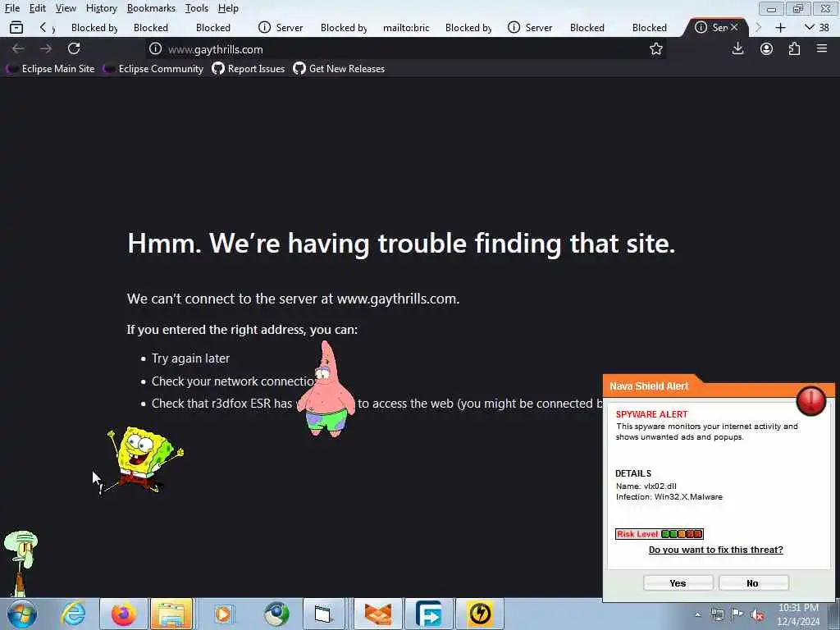Click the Nava Shield Alert title bar
Screen dimensions: 840x630
[x=651, y=386]
